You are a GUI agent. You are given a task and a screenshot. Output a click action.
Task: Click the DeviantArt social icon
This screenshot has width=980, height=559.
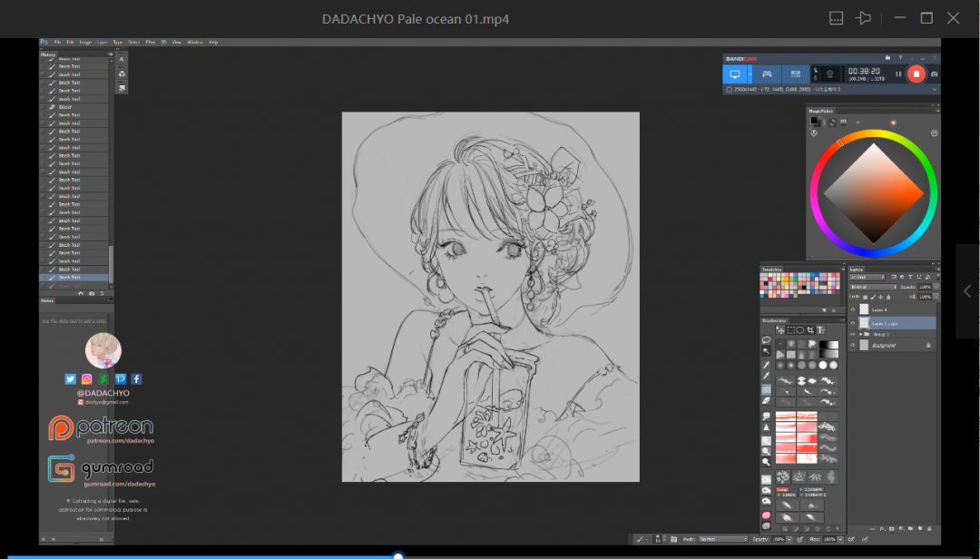click(x=103, y=379)
